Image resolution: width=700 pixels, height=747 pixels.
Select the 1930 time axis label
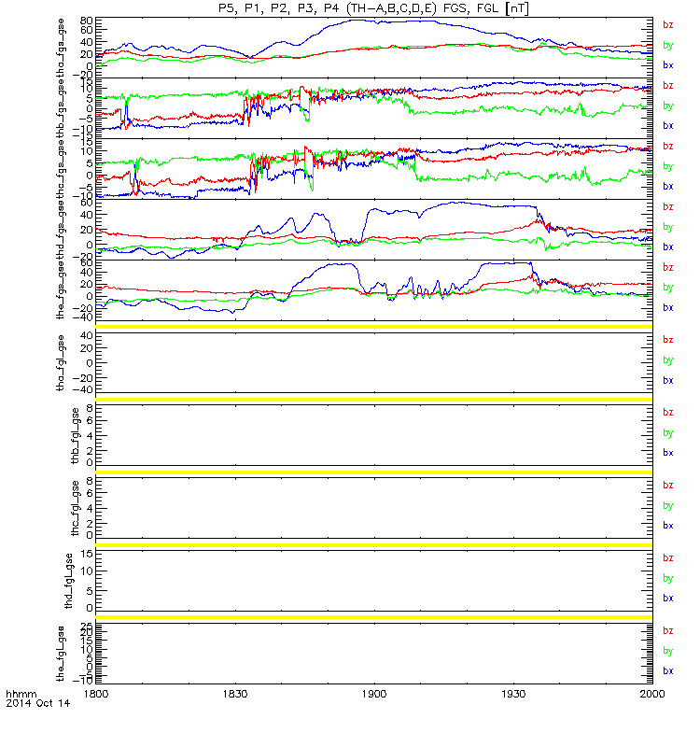513,694
